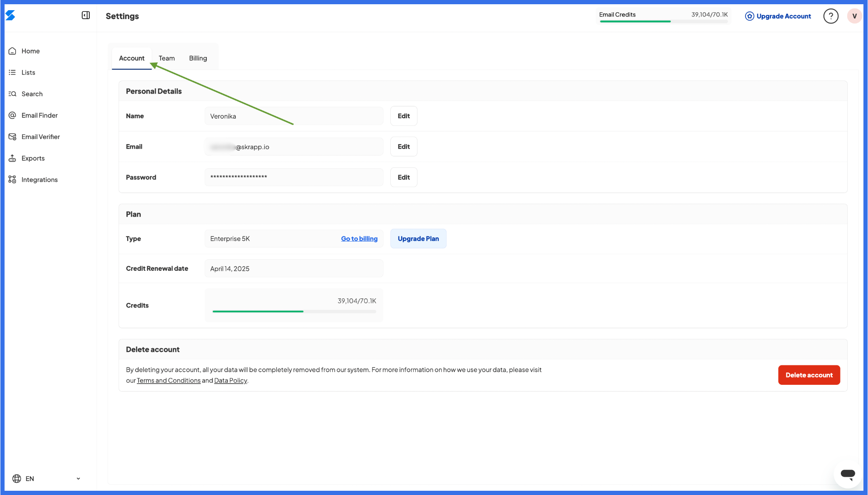Open the help question mark icon
The image size is (868, 495).
click(x=831, y=16)
